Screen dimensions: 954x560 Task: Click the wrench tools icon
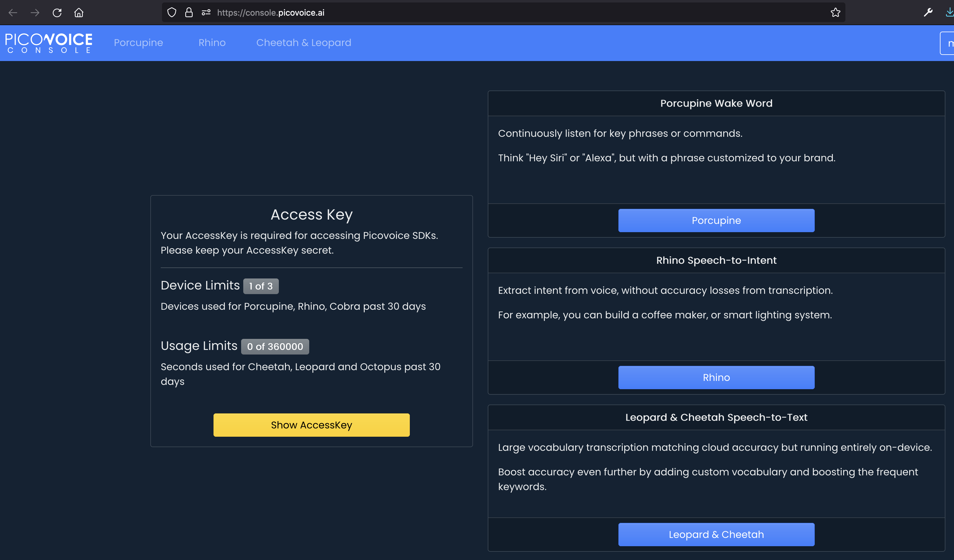tap(928, 13)
